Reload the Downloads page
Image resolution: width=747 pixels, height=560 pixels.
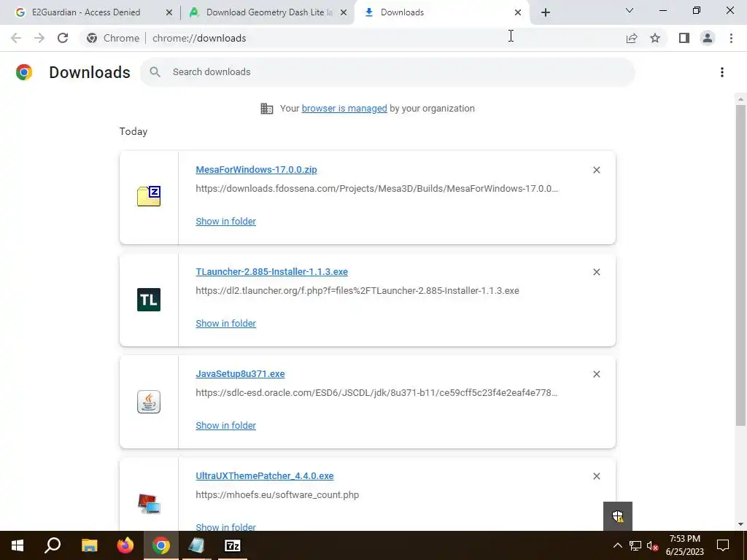click(x=63, y=38)
